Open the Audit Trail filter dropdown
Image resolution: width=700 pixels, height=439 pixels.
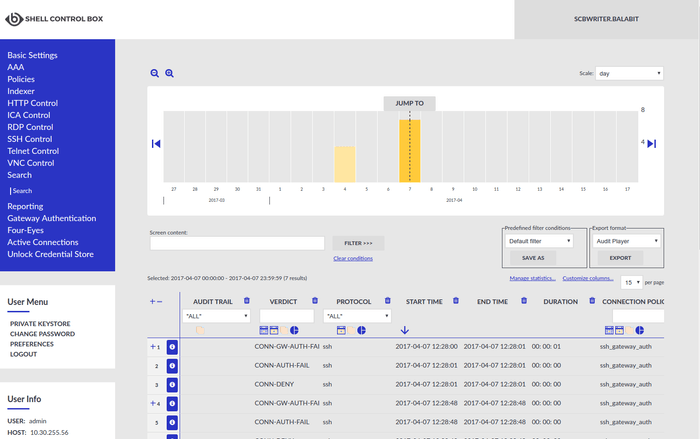click(215, 316)
